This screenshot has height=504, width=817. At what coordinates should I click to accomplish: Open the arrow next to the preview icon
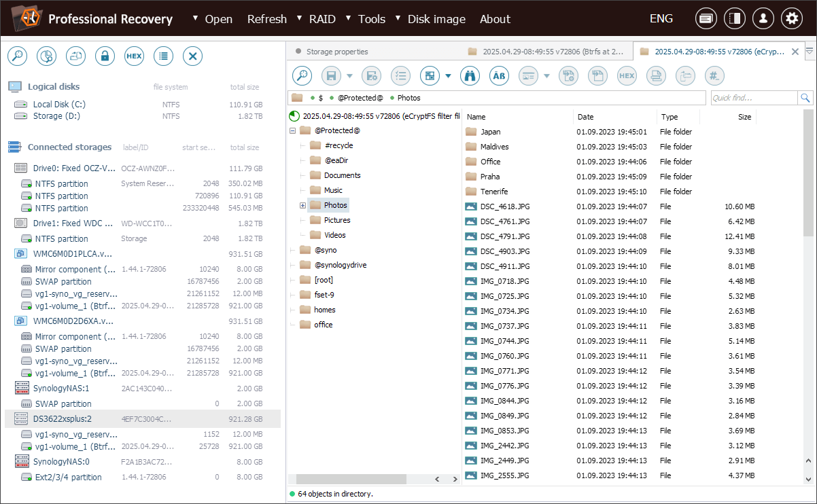[x=546, y=76]
